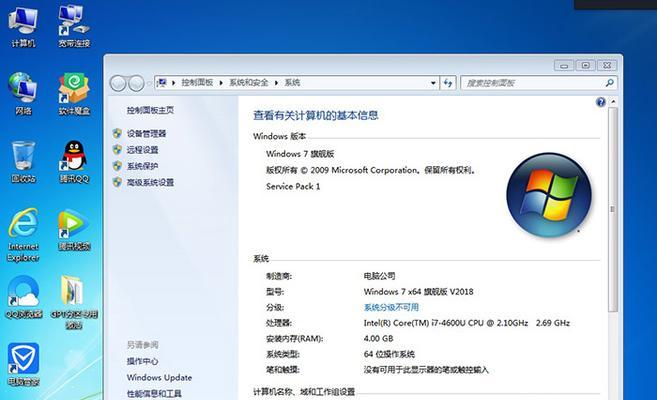Click the 2009 Microsoft Corporation copyright line
This screenshot has width=657, height=400.
[x=371, y=170]
